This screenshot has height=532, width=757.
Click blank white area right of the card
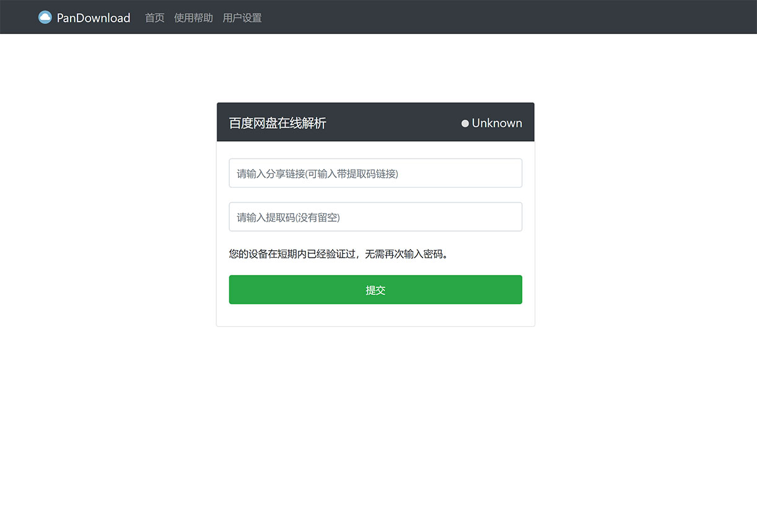coord(644,217)
